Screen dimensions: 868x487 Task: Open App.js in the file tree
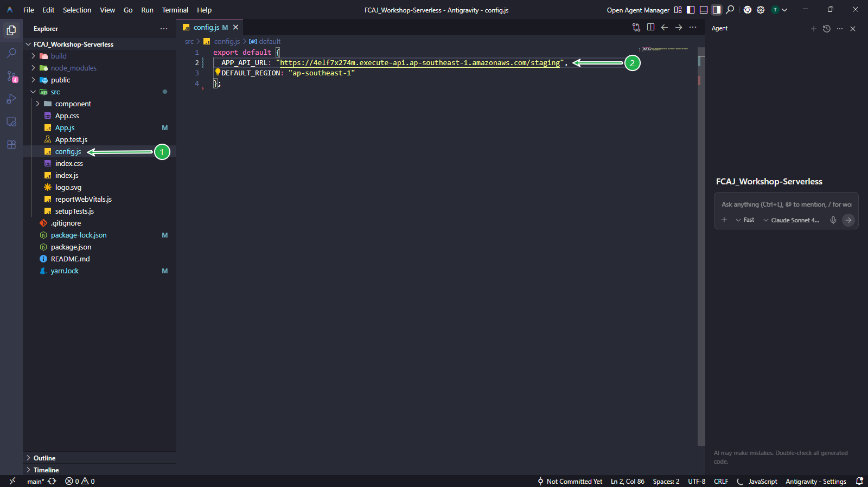pyautogui.click(x=65, y=127)
